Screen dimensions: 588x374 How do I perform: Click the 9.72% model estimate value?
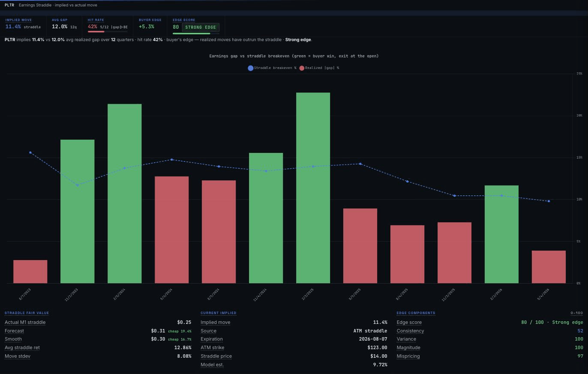coord(380,365)
